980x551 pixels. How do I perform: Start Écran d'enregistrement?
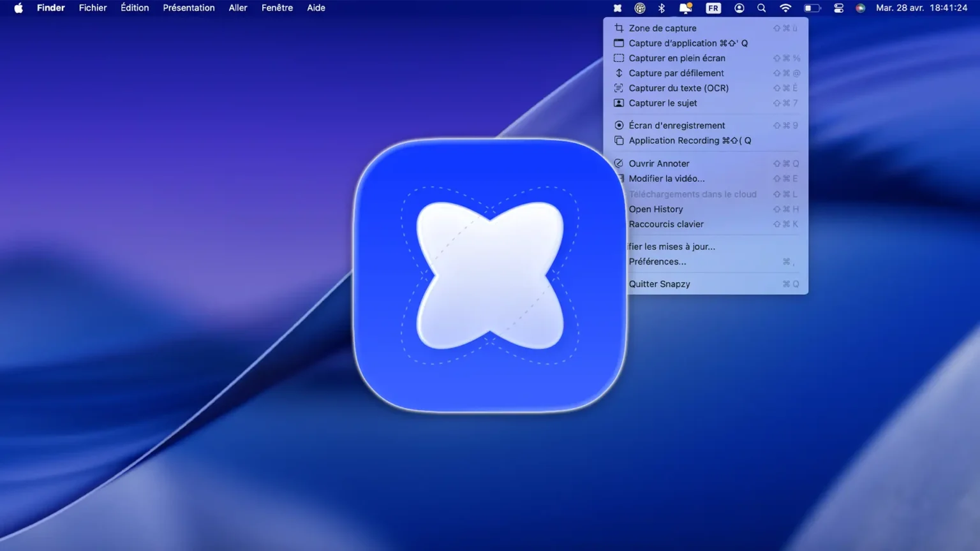coord(706,126)
